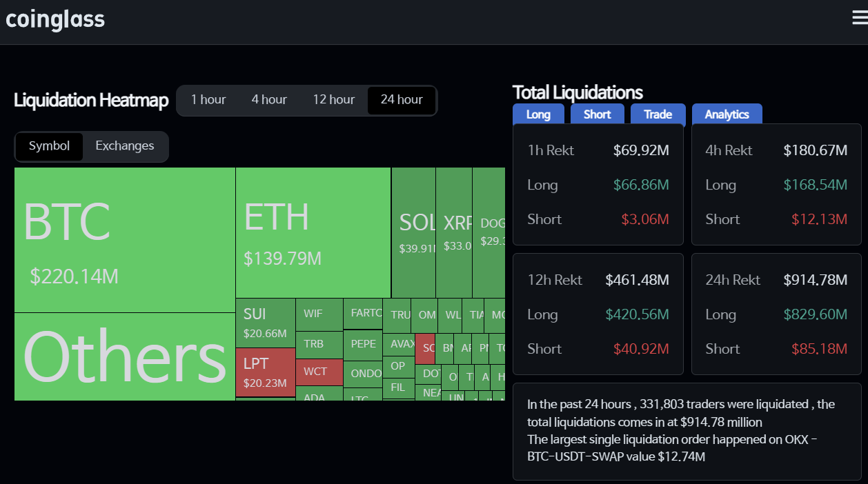868x484 pixels.
Task: Select the 24 hour timeframe
Action: click(x=402, y=100)
